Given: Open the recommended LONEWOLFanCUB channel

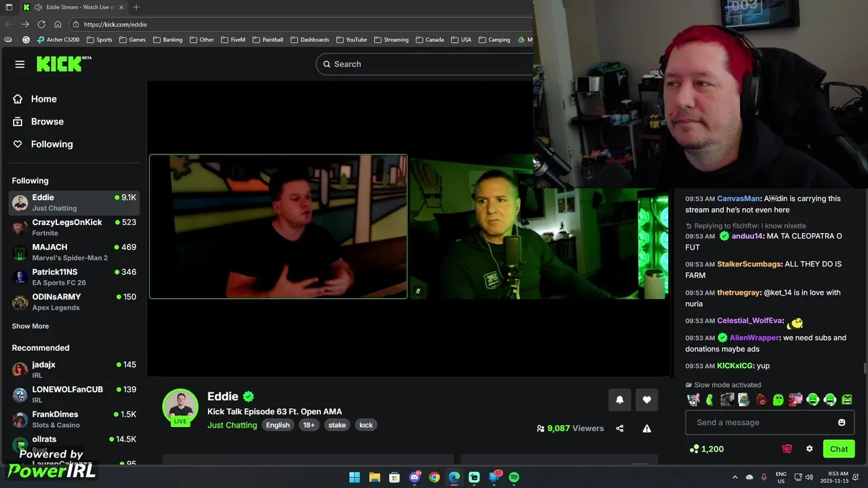Looking at the screenshot, I should point(74,394).
